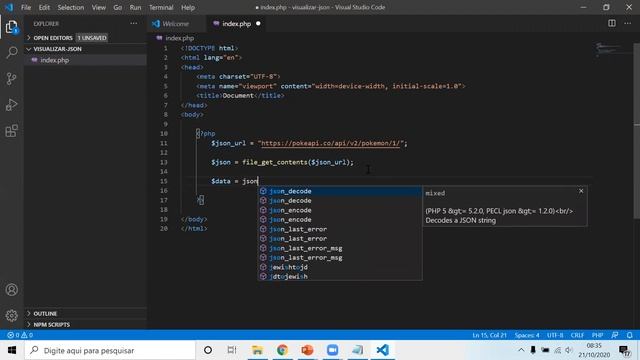Click Ln 15, Col 21 status item

point(489,335)
